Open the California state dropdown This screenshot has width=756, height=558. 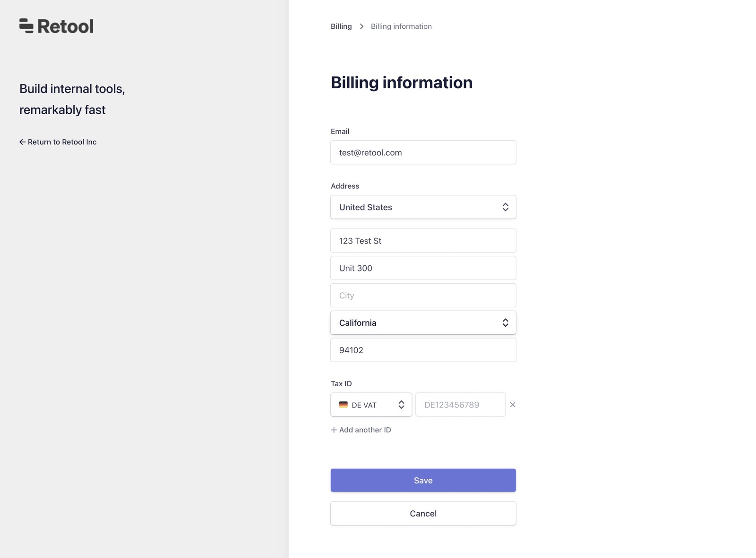point(423,323)
